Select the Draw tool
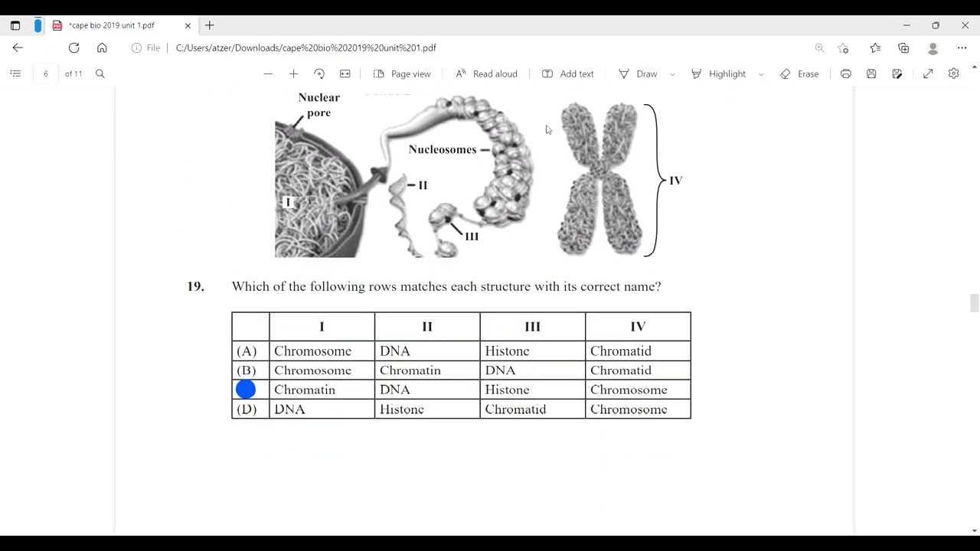Screen dimensions: 980x551 click(x=638, y=73)
